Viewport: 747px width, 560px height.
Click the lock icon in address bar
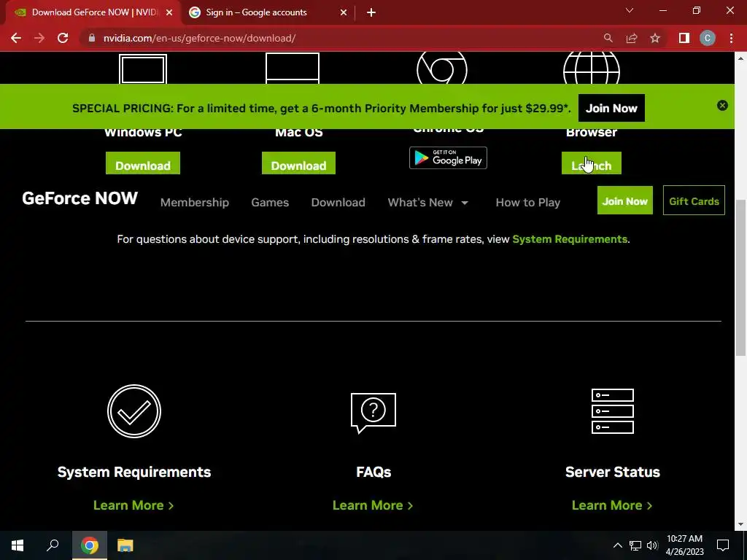coord(92,38)
